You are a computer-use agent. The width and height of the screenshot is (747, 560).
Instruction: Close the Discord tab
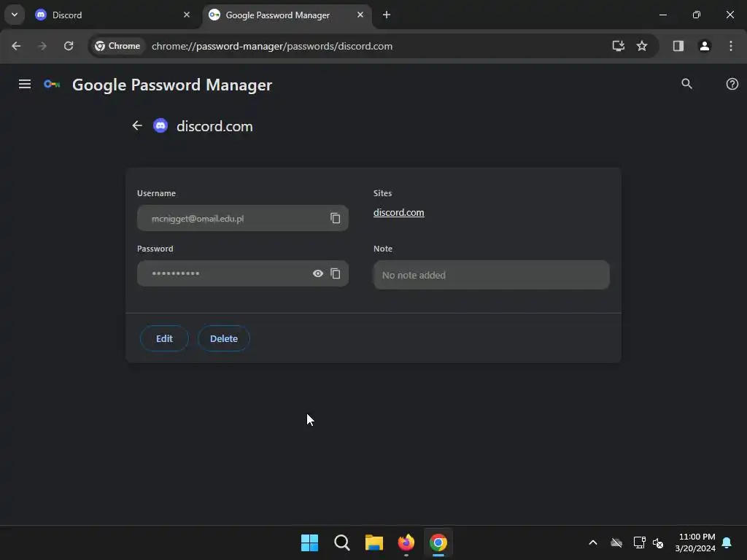187,15
